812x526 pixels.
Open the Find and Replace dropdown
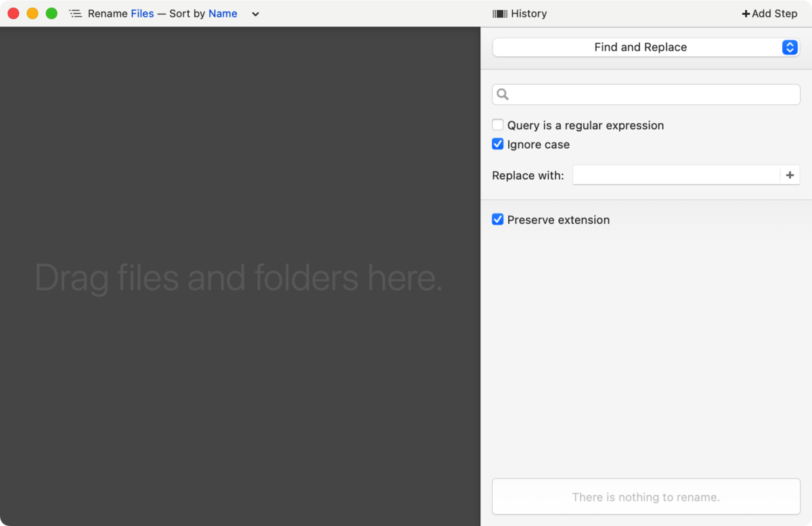coord(646,47)
